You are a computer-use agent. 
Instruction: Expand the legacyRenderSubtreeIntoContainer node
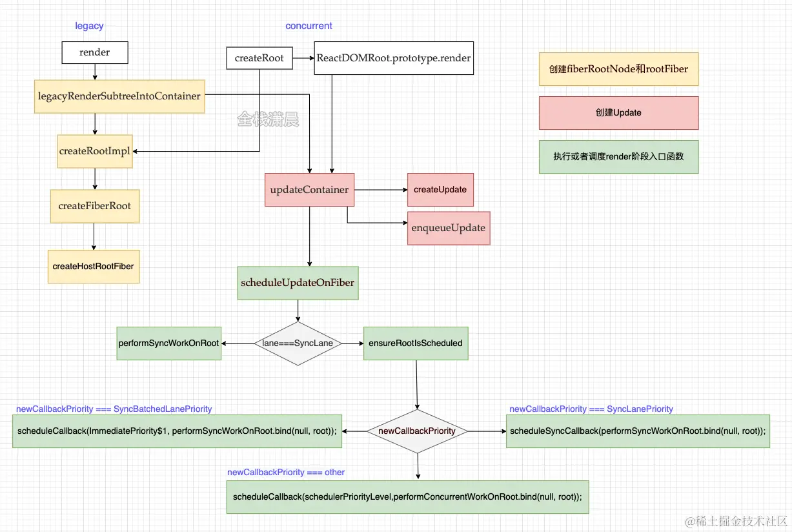[119, 96]
